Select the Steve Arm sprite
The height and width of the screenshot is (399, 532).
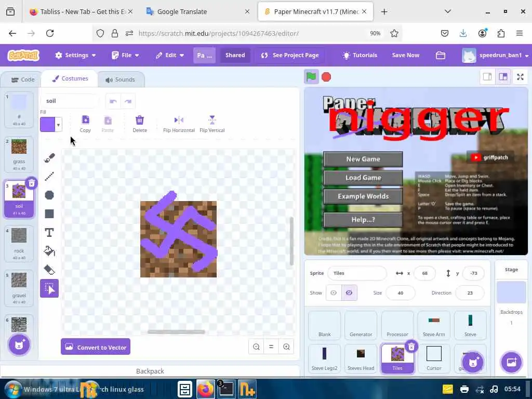(x=434, y=325)
